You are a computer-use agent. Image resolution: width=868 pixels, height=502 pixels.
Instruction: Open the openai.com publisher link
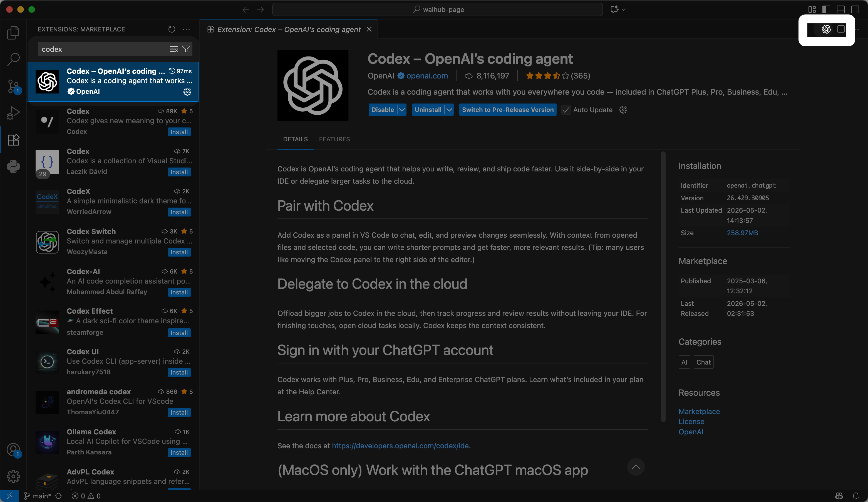427,76
